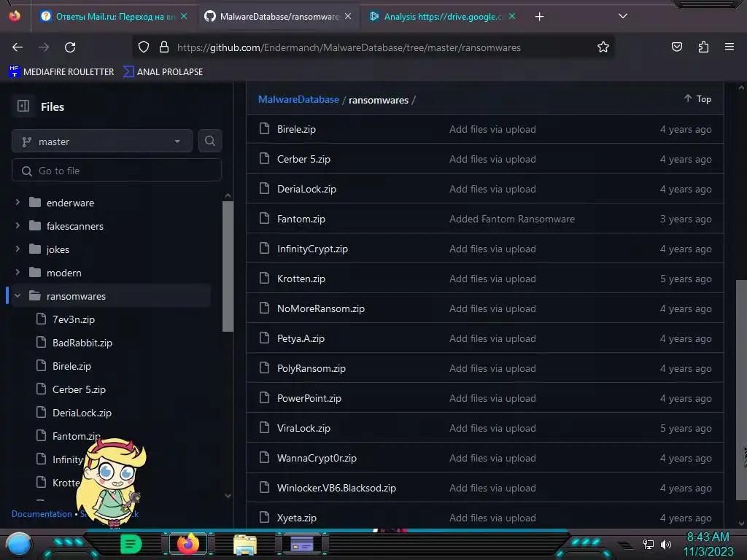Expand the enderware folder
This screenshot has height=560, width=747.
(x=18, y=203)
